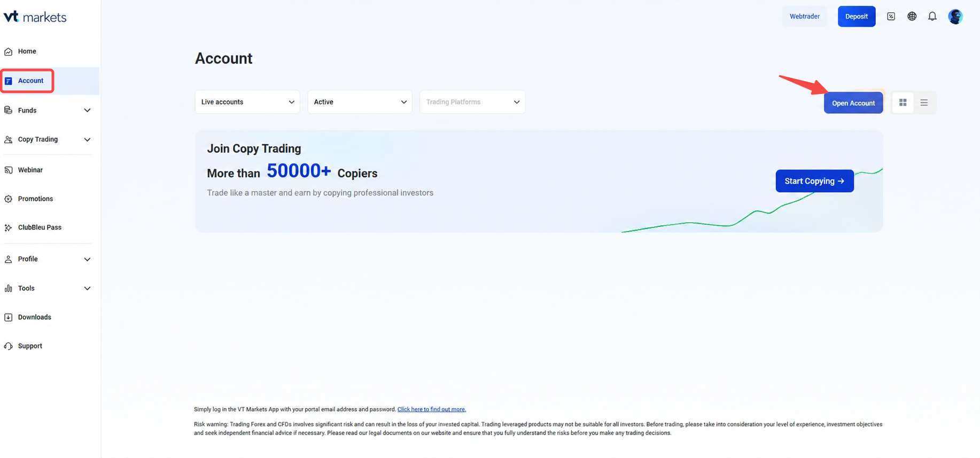Expand the Profile submenu chevron

pos(87,259)
